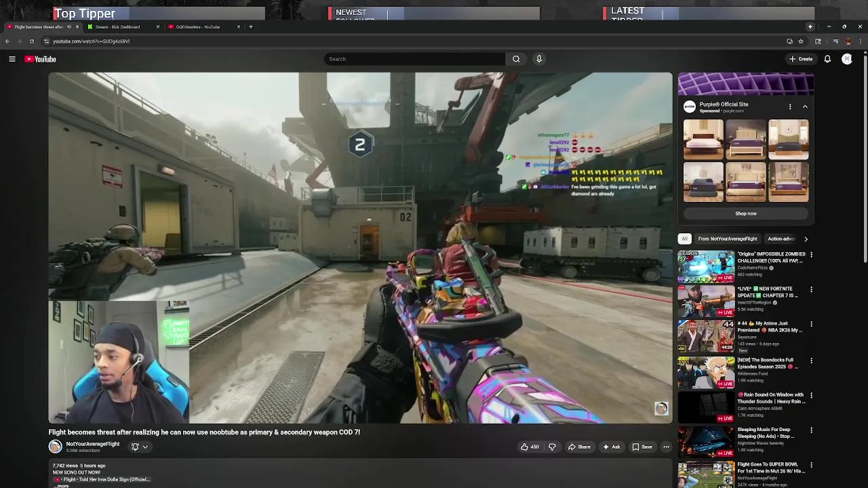Click the channel watermark in video corner
This screenshot has width=868, height=488.
click(x=661, y=408)
